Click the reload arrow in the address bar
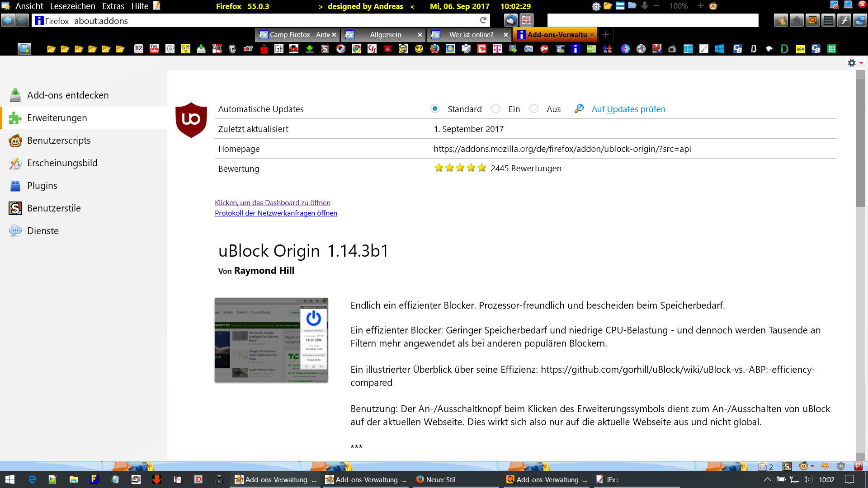 click(x=483, y=20)
